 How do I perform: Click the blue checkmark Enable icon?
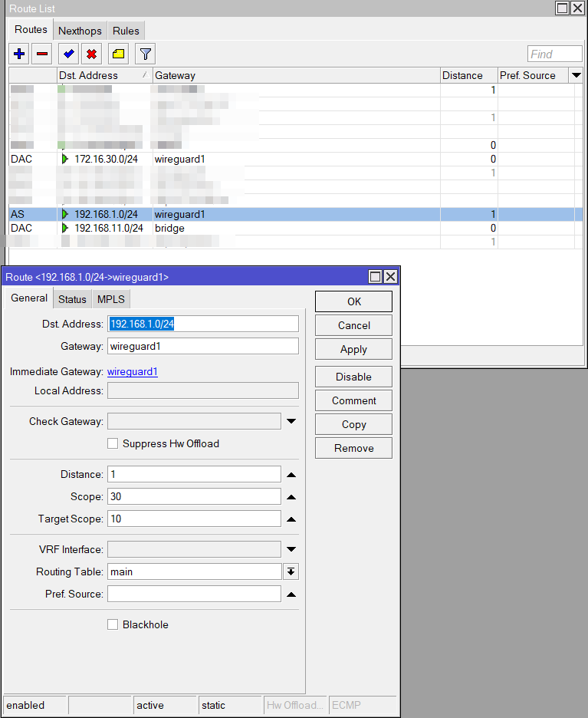(x=69, y=54)
